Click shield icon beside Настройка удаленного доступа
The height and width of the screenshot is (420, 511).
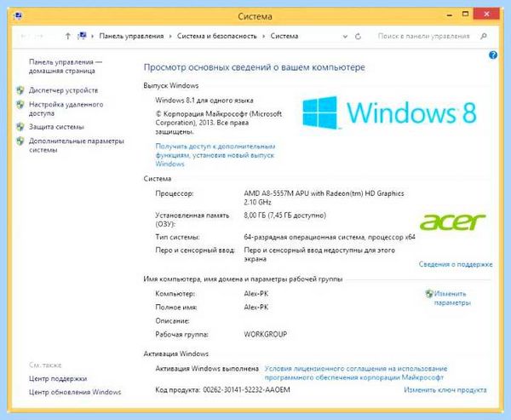pos(20,105)
